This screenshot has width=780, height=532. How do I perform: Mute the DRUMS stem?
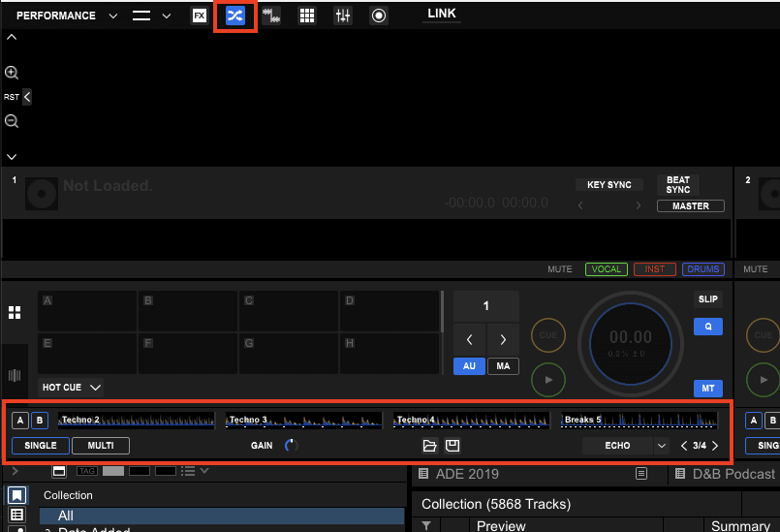pos(702,269)
